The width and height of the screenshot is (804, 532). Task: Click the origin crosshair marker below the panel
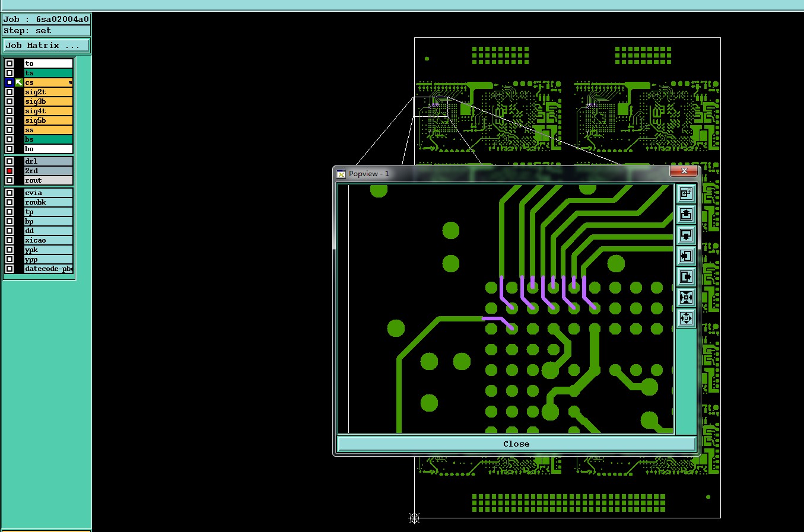coord(414,518)
